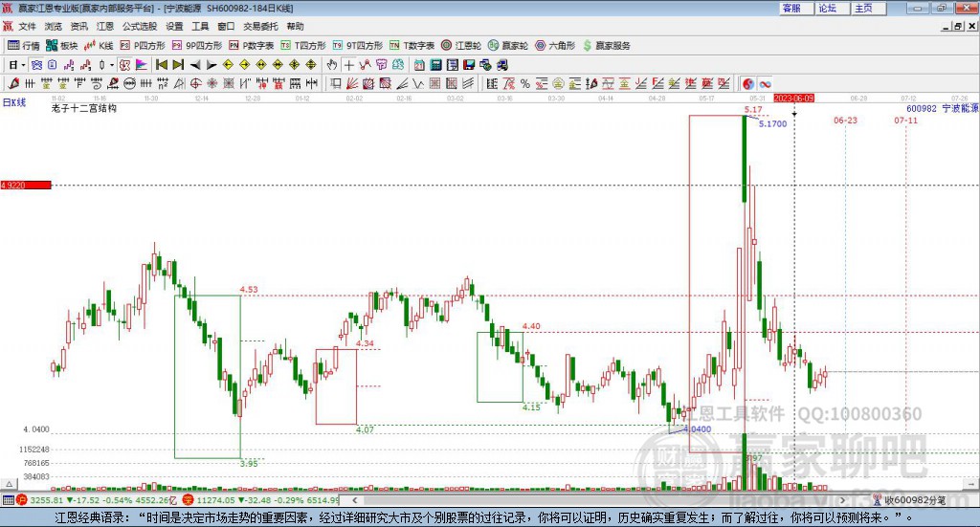Select the hand pan tool
980x527 pixels.
(332, 65)
